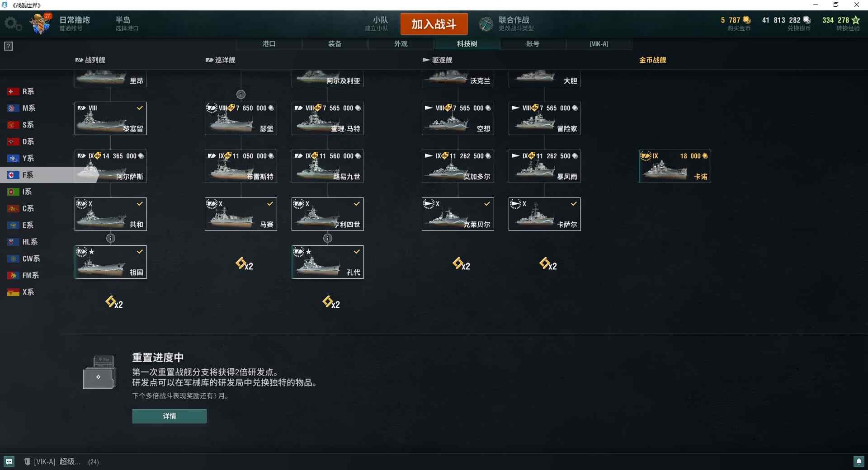Open the notifications bell icon
This screenshot has width=868, height=470.
pyautogui.click(x=859, y=461)
